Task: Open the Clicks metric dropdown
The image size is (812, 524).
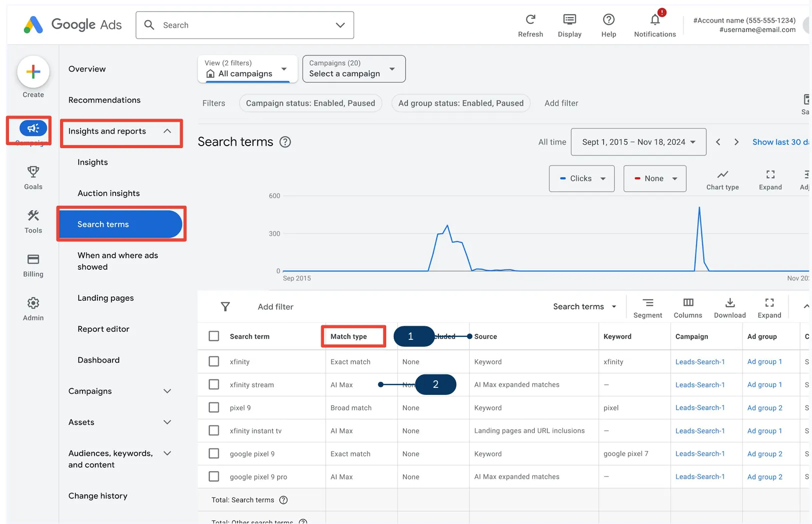Action: [x=581, y=179]
